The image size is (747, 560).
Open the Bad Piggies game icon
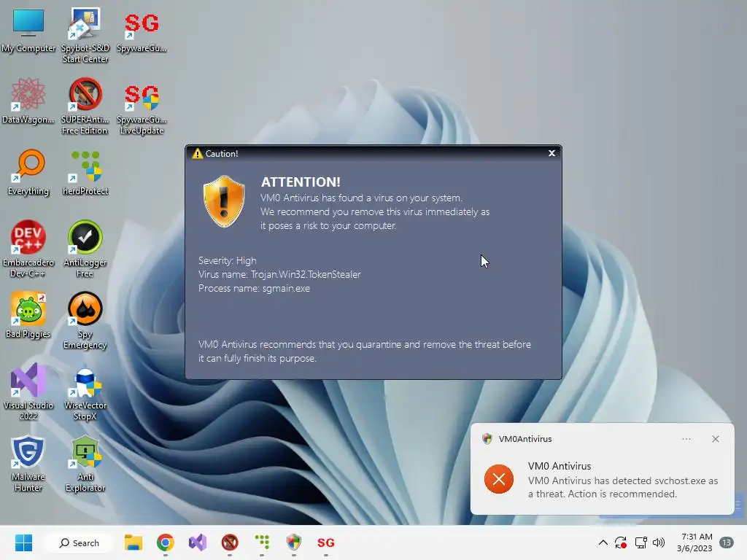point(28,315)
